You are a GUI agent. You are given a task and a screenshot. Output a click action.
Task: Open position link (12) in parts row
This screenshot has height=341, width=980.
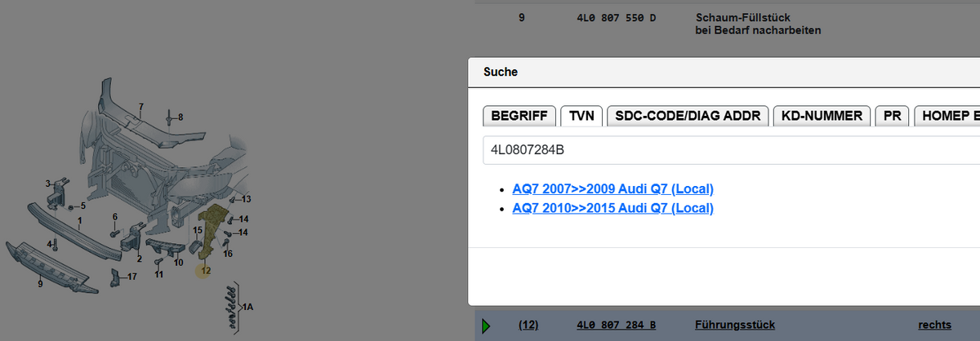point(528,325)
